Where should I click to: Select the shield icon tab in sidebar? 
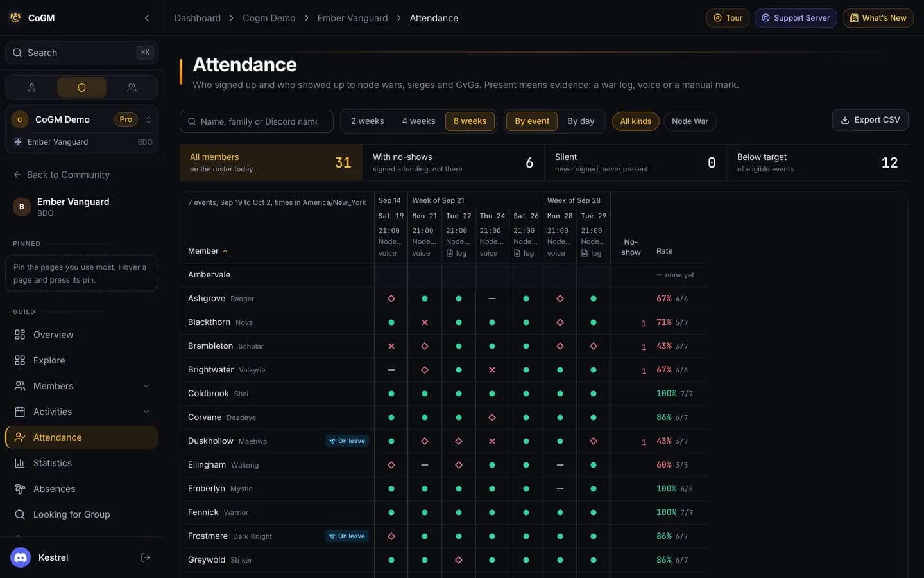pos(81,87)
